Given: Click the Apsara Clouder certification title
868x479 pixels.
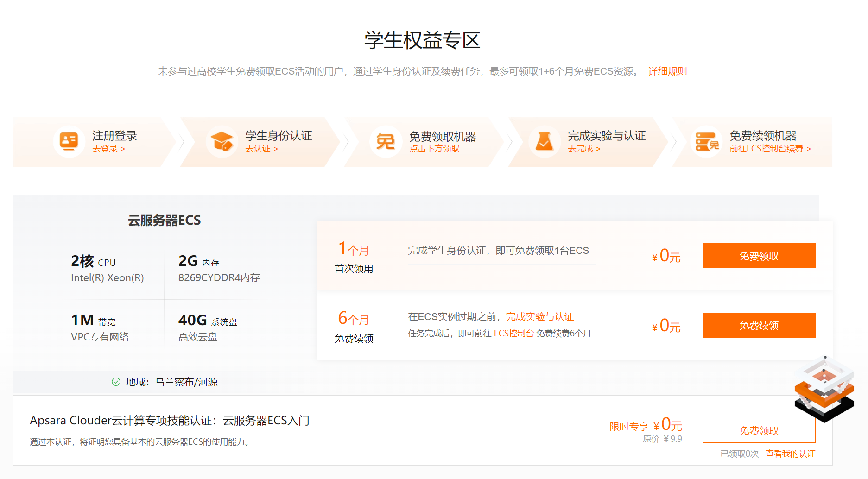Looking at the screenshot, I should click(170, 421).
